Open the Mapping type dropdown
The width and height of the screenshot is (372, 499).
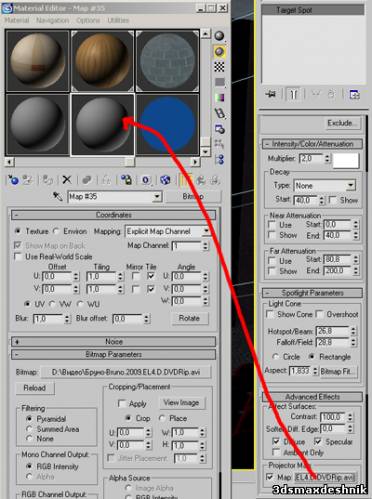coord(167,231)
